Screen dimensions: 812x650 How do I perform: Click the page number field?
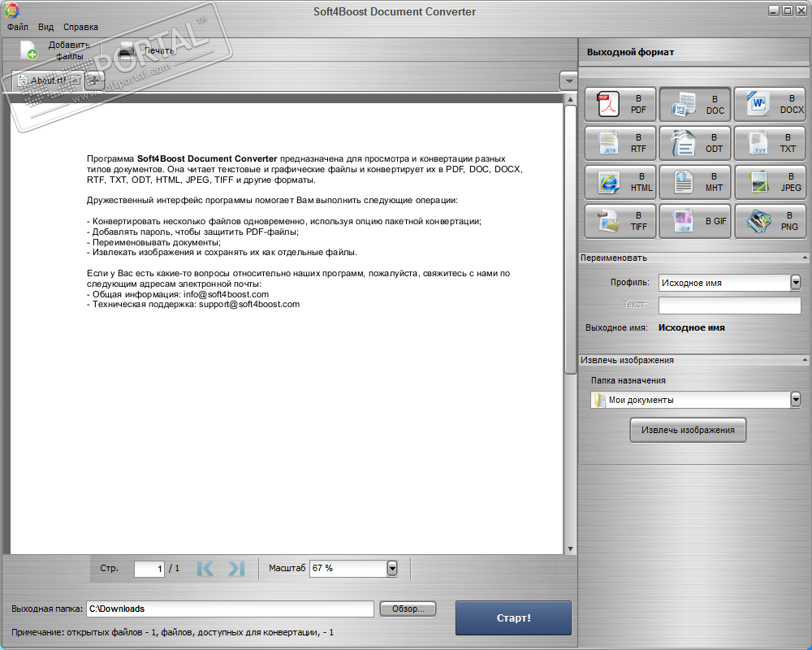point(149,569)
